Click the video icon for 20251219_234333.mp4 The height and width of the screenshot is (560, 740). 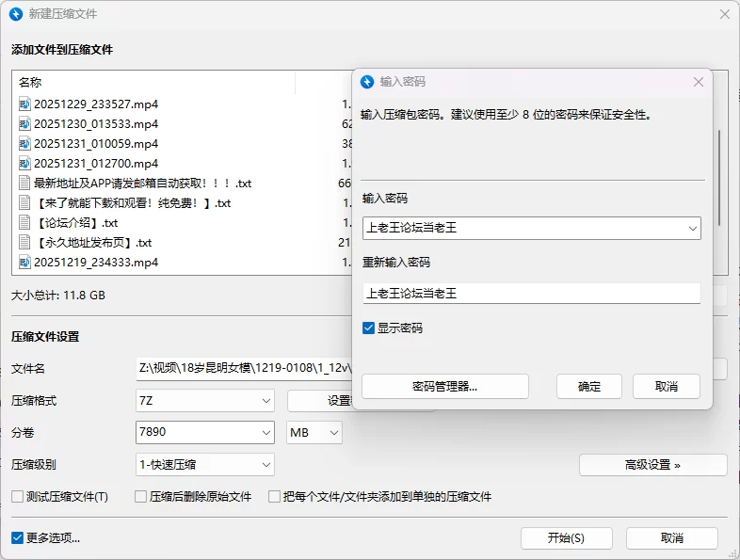(x=24, y=263)
